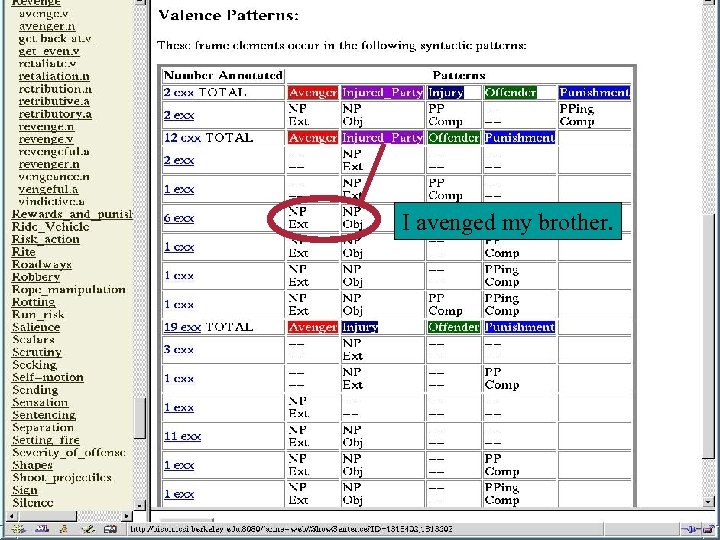Open the Setting_fire frame
Viewport: 720px width, 540px height.
tap(45, 440)
